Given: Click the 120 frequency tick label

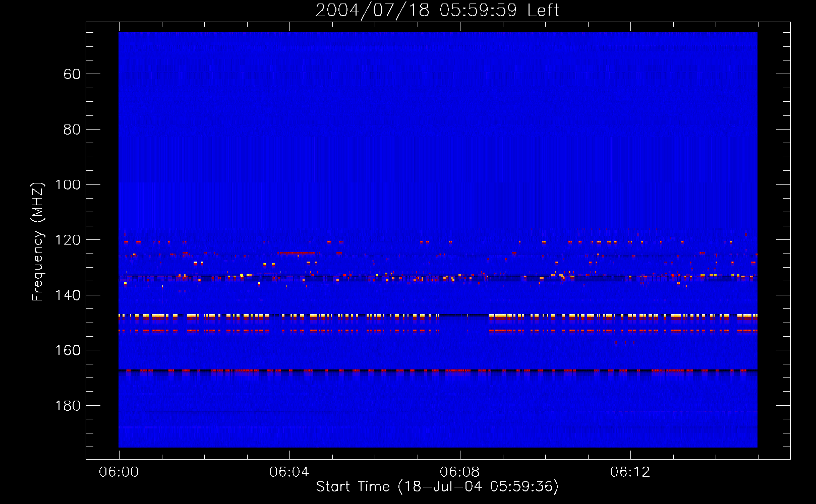Looking at the screenshot, I should pos(68,240).
